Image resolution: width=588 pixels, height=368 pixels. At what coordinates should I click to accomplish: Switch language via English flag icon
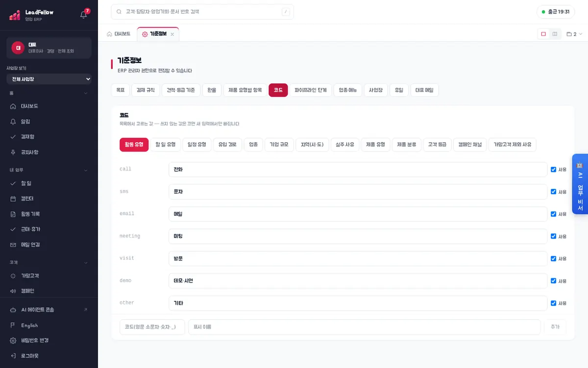pos(13,325)
